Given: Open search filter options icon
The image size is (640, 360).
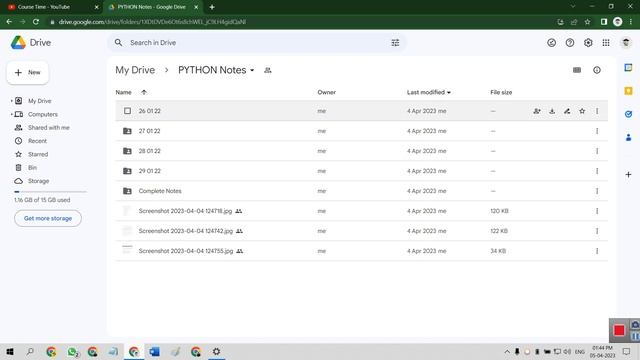Looking at the screenshot, I should coord(395,42).
